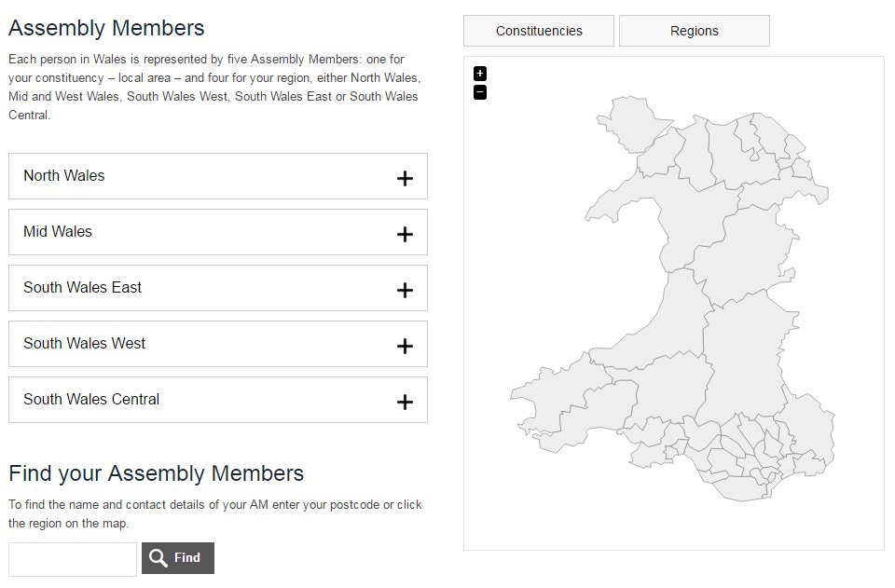Open the North Wales accordion label
This screenshot has height=588, width=895.
click(x=64, y=176)
